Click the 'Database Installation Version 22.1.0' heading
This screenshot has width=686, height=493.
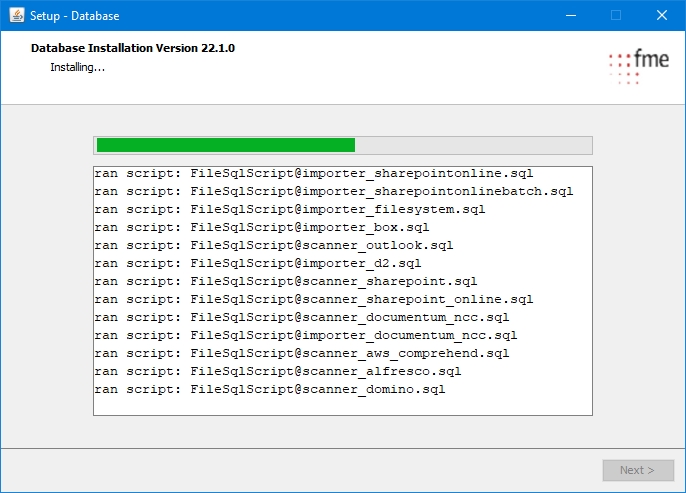133,48
